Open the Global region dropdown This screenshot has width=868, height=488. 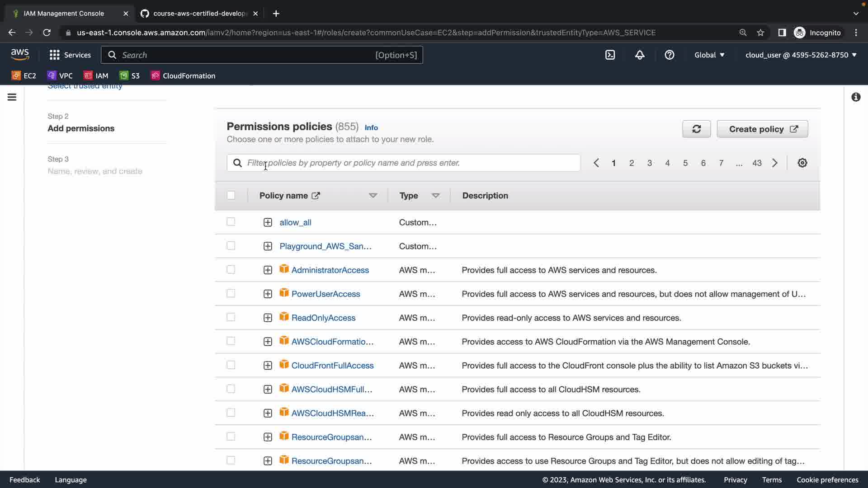pos(709,55)
